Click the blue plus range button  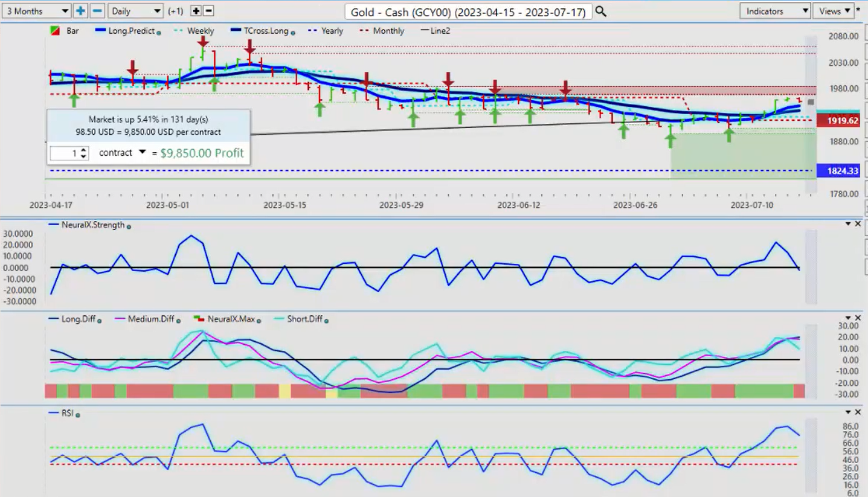click(80, 11)
